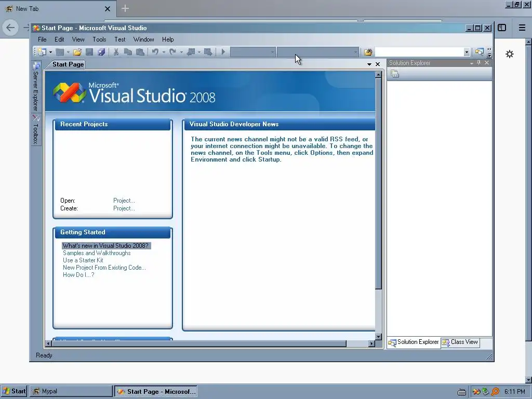Image resolution: width=532 pixels, height=399 pixels.
Task: Click the Mypal new tab settings gear icon
Action: click(510, 54)
